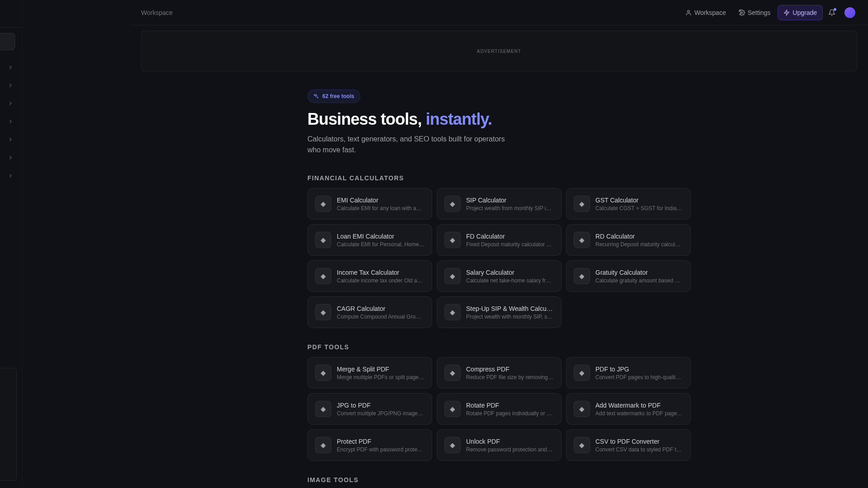Click the notification bell icon
The width and height of the screenshot is (868, 488).
(x=832, y=13)
